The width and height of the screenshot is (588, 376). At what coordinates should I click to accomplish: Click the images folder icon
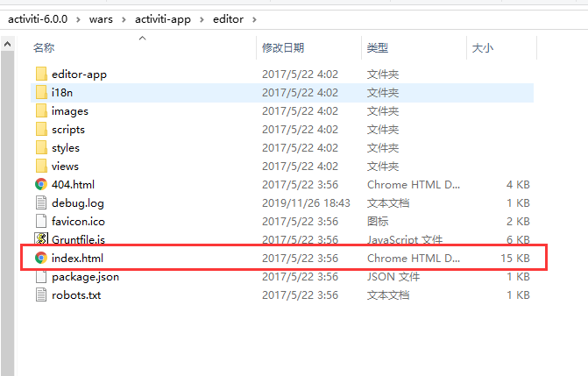41,110
